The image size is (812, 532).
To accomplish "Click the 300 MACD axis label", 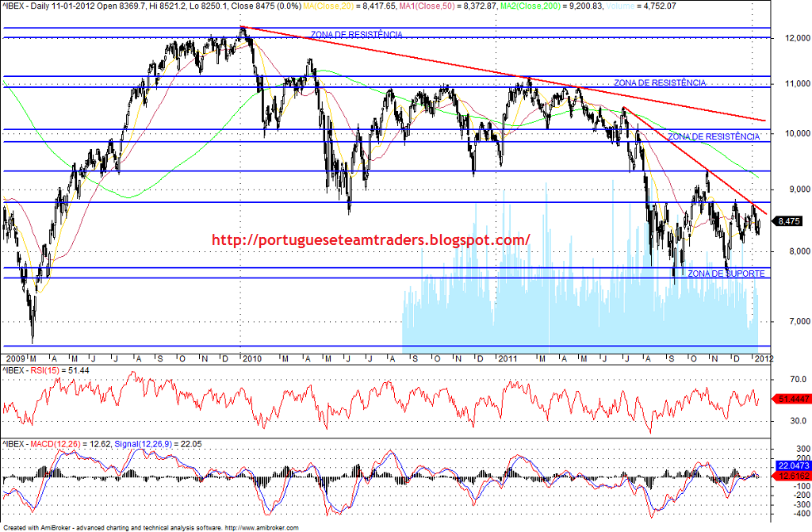I will (x=804, y=449).
